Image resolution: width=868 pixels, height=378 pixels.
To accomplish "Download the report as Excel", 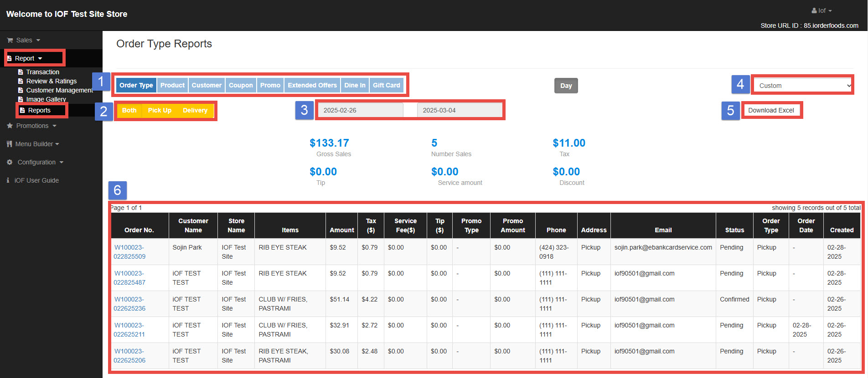I will pyautogui.click(x=771, y=110).
